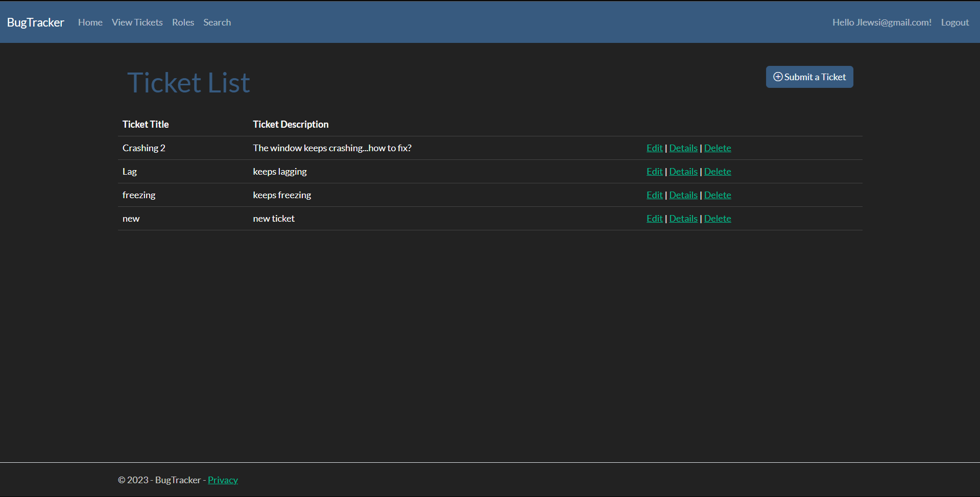The width and height of the screenshot is (980, 497).
Task: Open the Privacy footer link
Action: [223, 480]
